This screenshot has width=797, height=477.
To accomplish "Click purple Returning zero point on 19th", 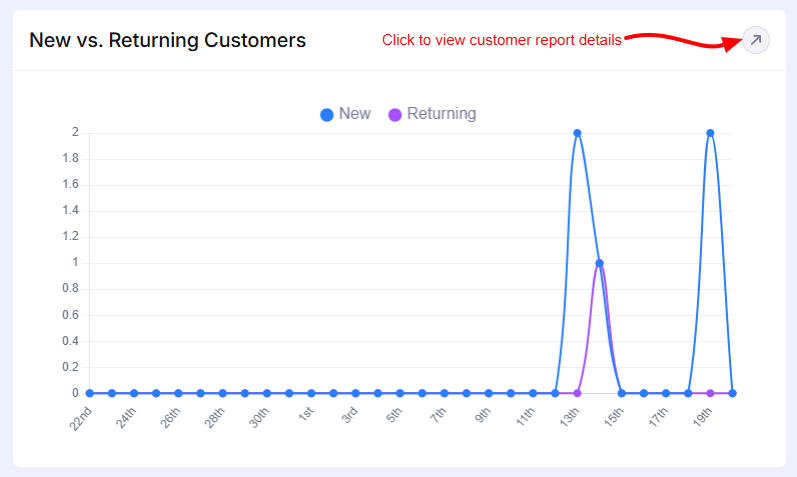I will pos(710,393).
